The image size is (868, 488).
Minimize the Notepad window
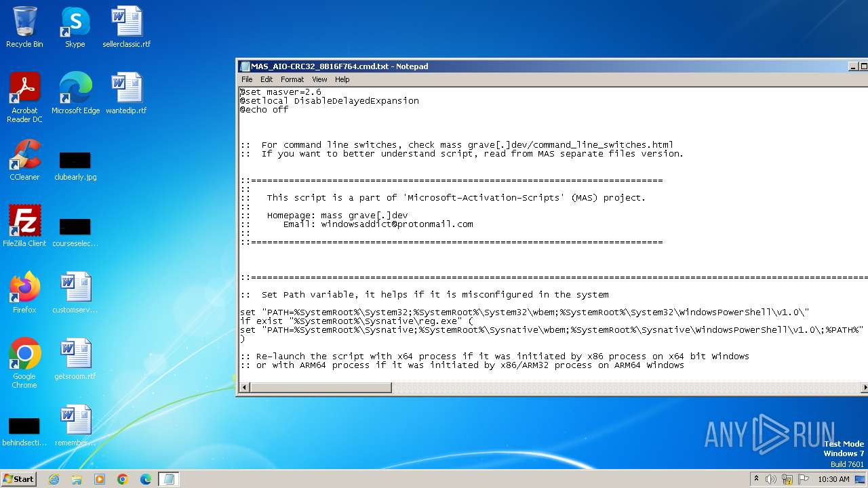pos(853,66)
